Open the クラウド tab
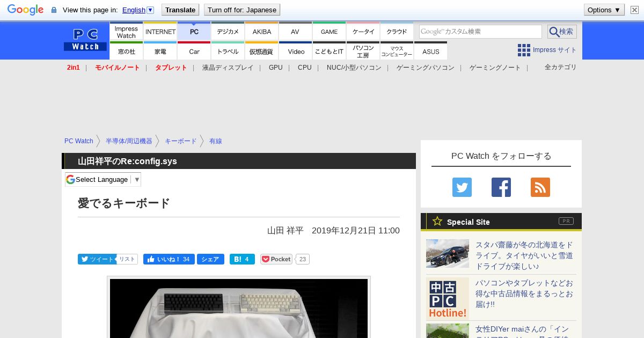 click(397, 32)
